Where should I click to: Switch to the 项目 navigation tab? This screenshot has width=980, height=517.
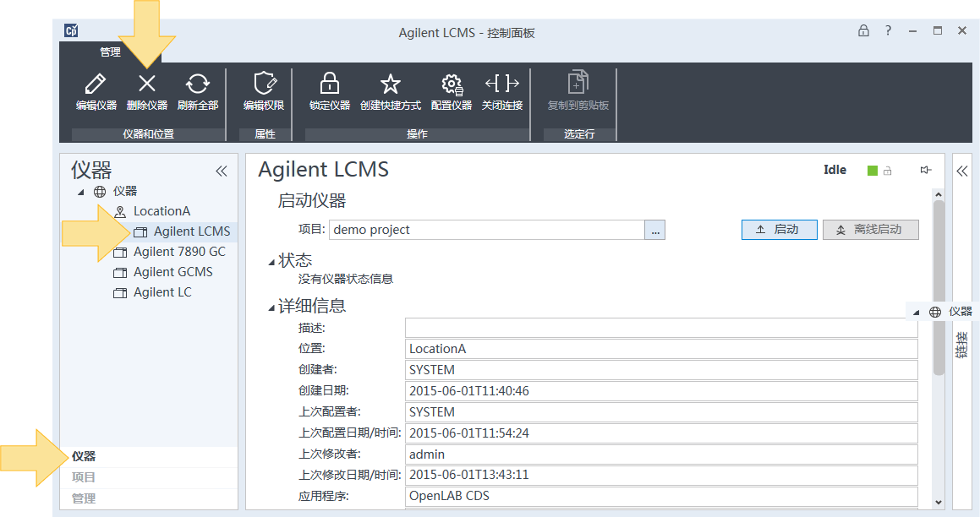pos(84,477)
